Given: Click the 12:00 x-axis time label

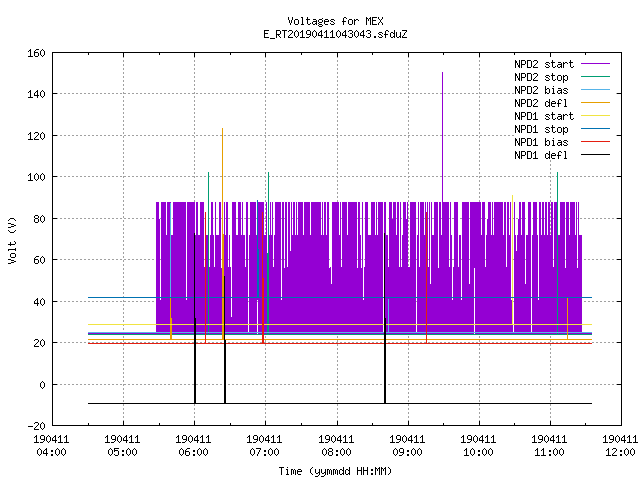Looking at the screenshot, I should point(620,452).
